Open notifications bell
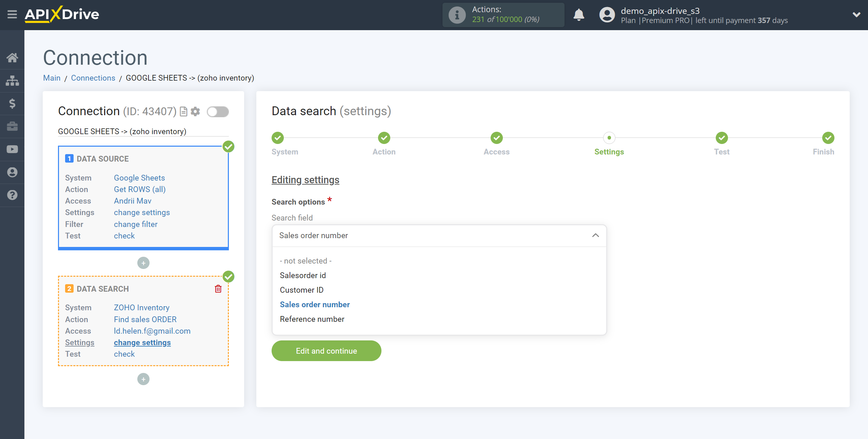The width and height of the screenshot is (868, 439). (579, 15)
